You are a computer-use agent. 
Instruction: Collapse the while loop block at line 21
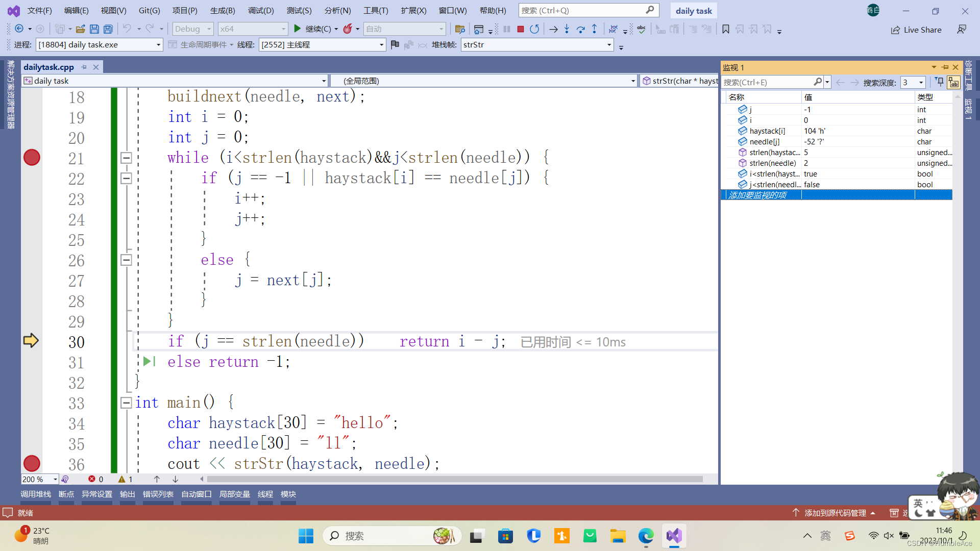(x=126, y=158)
